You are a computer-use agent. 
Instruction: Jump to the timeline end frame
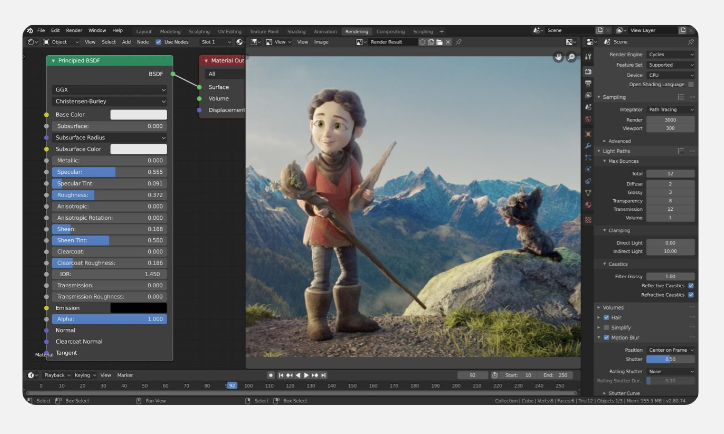pyautogui.click(x=324, y=375)
